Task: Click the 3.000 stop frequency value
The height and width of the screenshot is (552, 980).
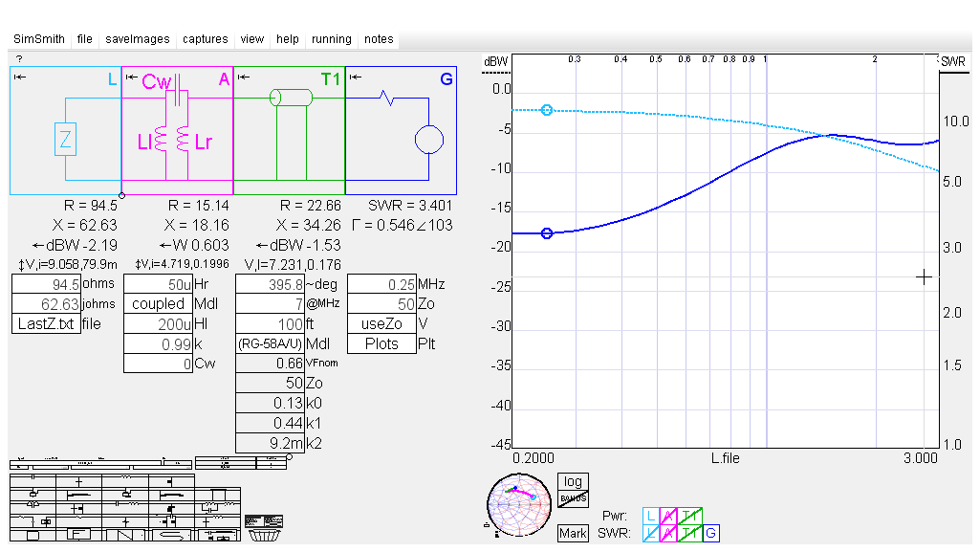Action: click(921, 458)
